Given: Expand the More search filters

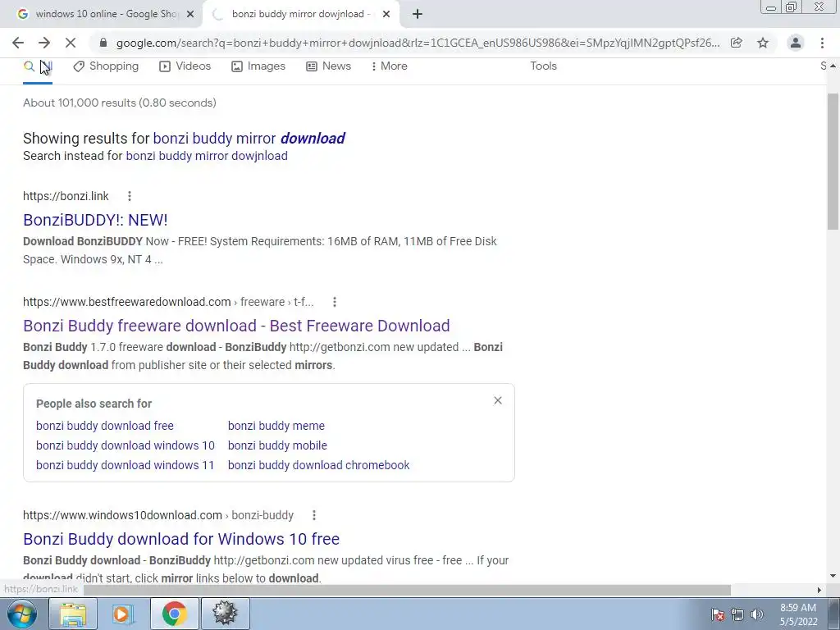Looking at the screenshot, I should (390, 66).
